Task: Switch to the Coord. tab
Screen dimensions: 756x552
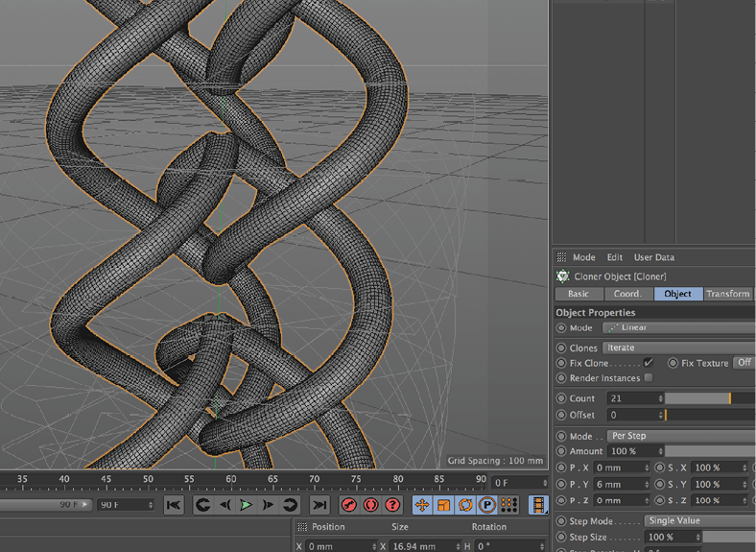Action: coord(627,294)
